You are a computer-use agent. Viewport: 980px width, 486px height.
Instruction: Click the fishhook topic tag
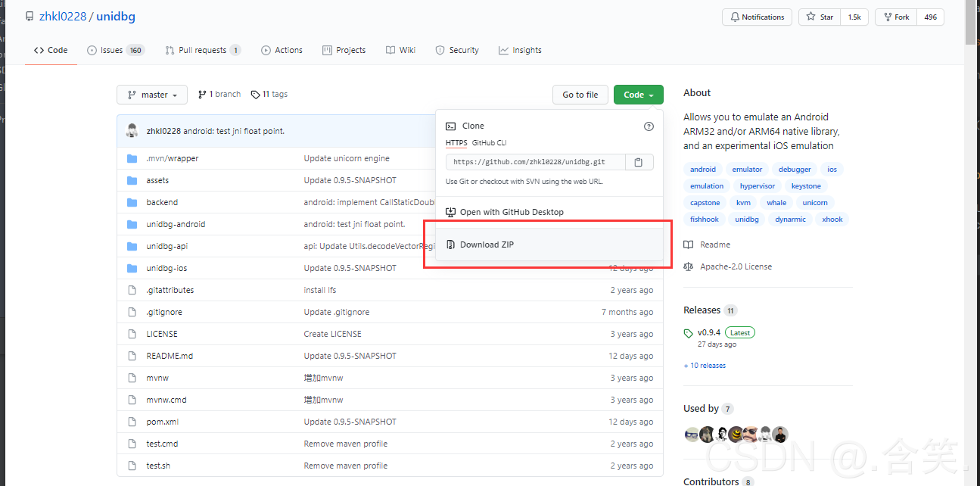point(705,220)
